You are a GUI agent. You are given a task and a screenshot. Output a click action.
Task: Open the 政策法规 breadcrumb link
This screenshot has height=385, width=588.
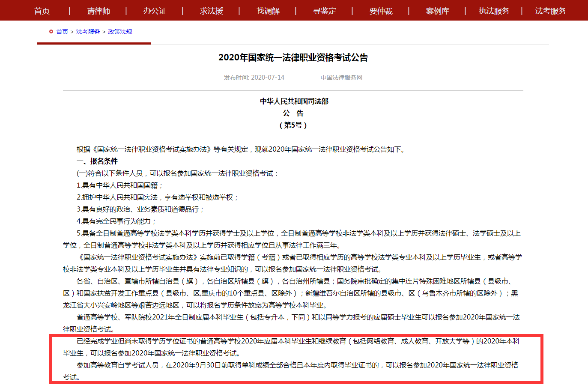click(x=120, y=32)
